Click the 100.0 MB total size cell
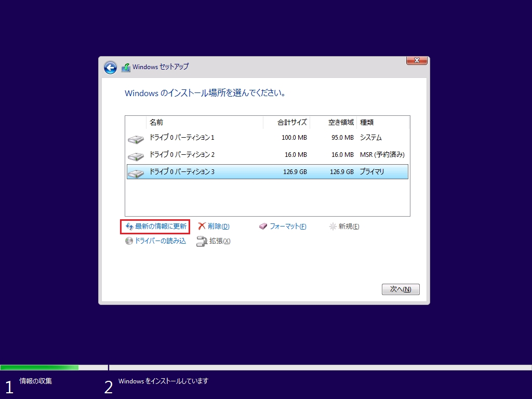The height and width of the screenshot is (399, 532). click(x=294, y=138)
